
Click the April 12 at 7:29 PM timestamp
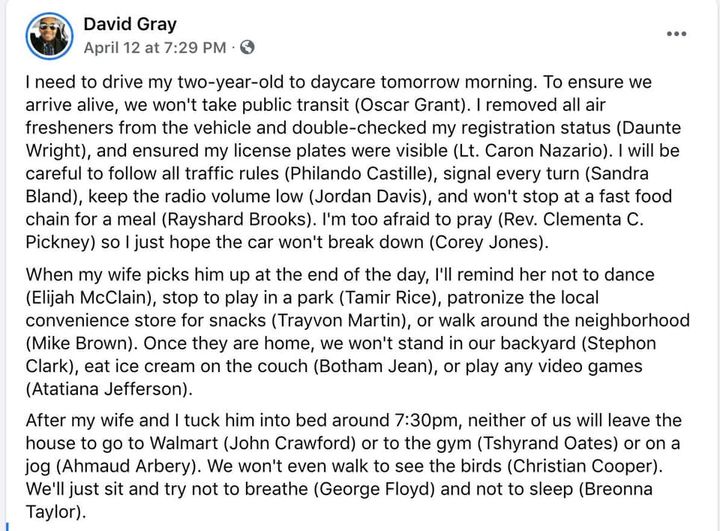coord(156,47)
